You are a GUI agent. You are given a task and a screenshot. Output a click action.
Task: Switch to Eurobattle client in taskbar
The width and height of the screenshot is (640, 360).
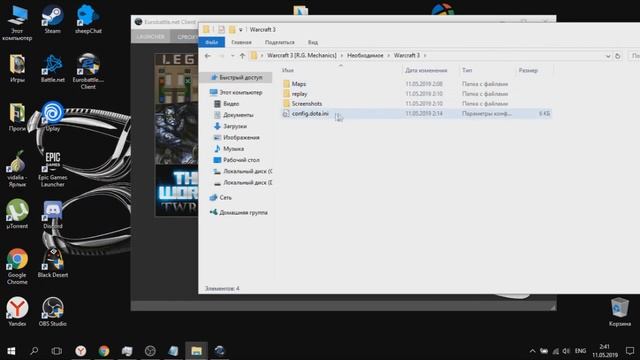click(220, 351)
